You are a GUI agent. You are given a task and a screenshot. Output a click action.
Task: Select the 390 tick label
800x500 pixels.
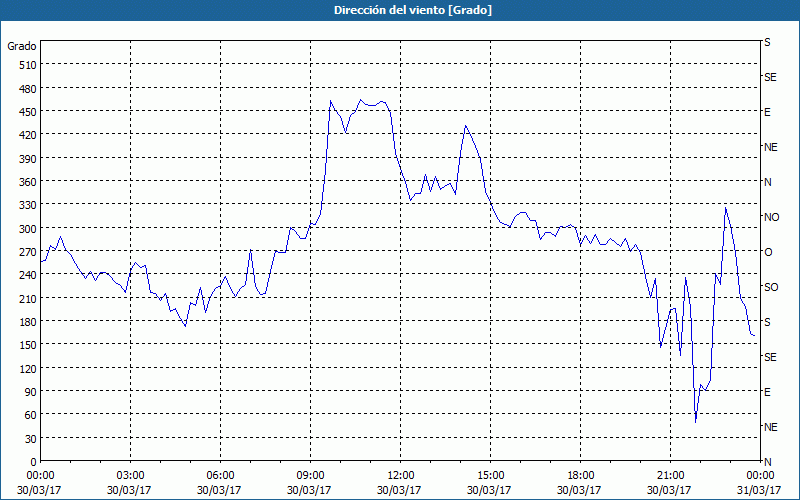pyautogui.click(x=28, y=159)
